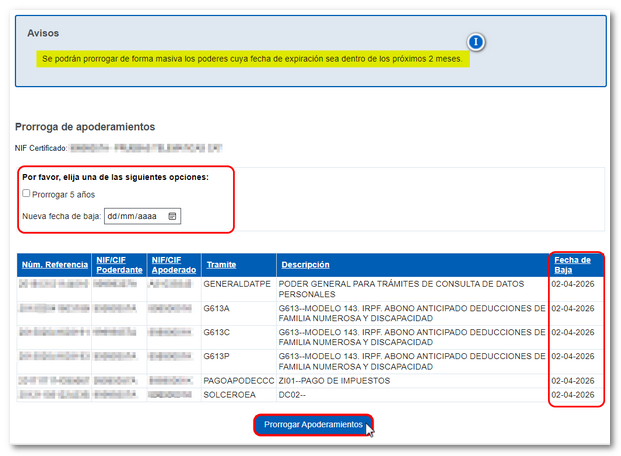Sort by Tramite column header
The height and width of the screenshot is (456, 621).
[x=220, y=265]
